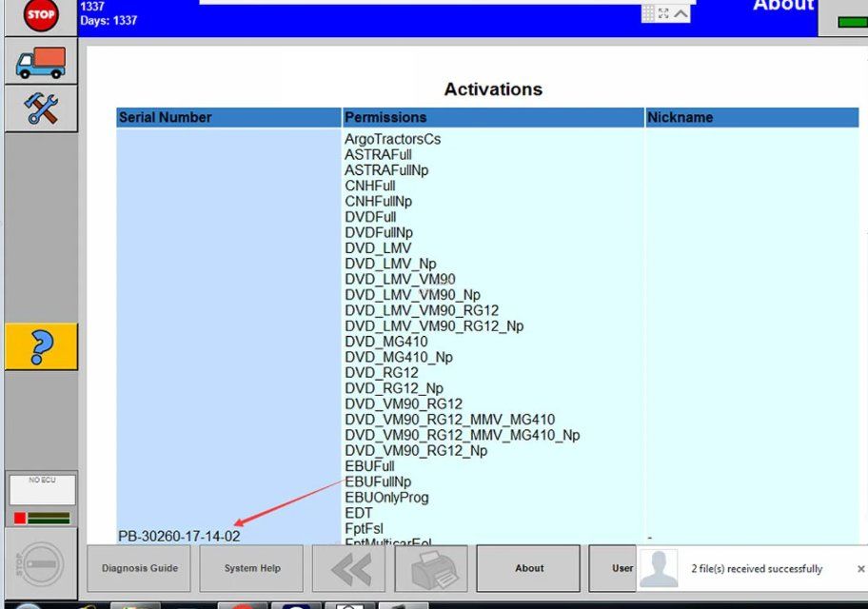Dismiss the files received notification

pos(860,569)
